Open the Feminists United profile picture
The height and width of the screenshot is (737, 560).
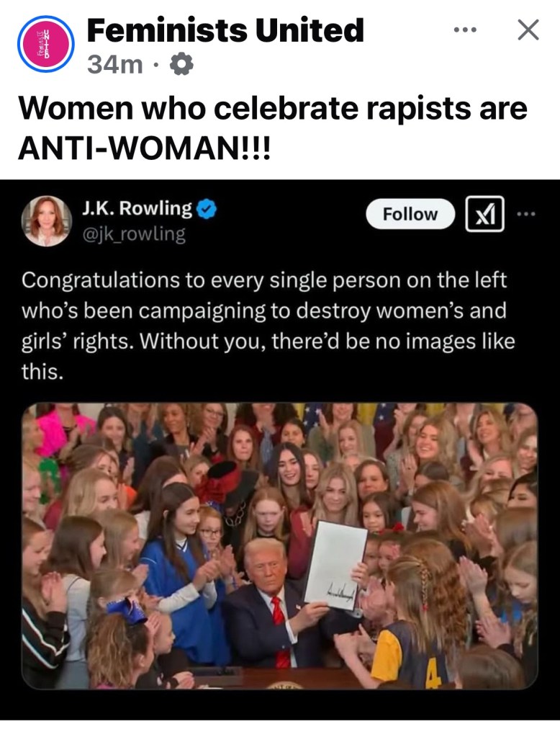pos(45,44)
